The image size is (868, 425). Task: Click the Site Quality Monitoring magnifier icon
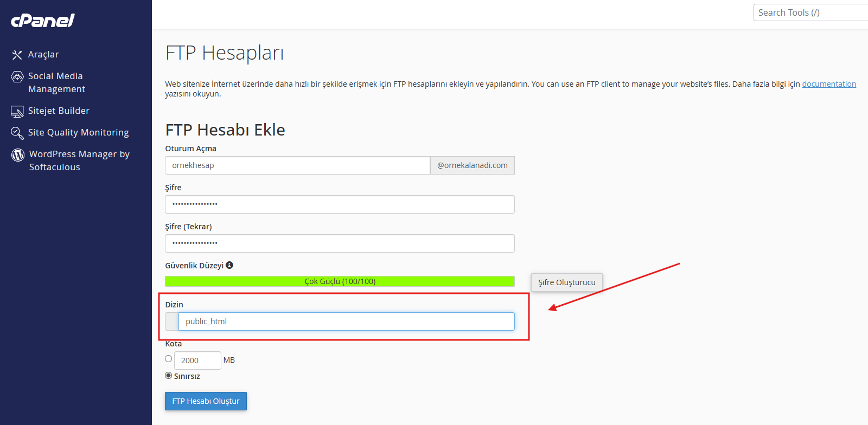(17, 133)
